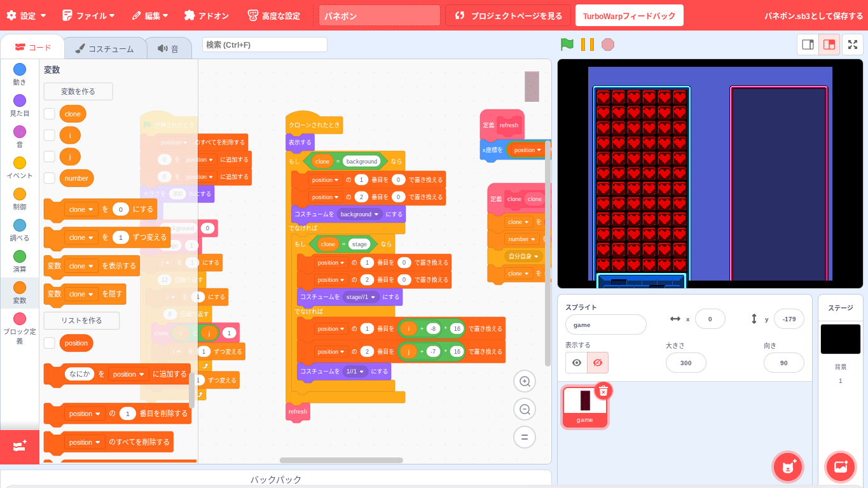Switch to the コスチューム tab
The height and width of the screenshot is (488, 868).
104,48
